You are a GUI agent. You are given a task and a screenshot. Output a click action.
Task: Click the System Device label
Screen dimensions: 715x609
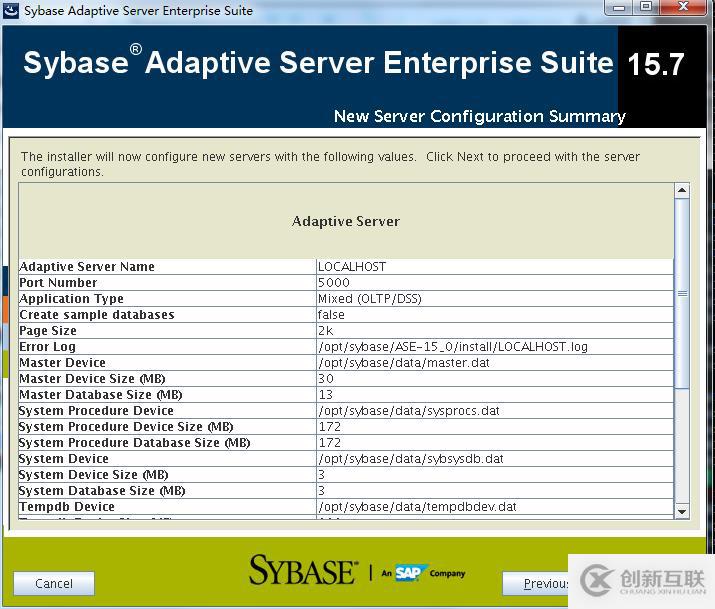(x=64, y=459)
